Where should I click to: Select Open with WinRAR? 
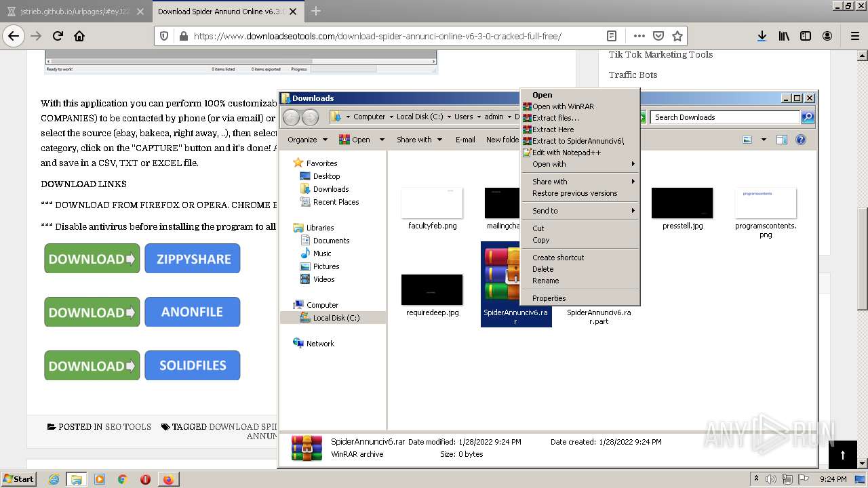coord(580,106)
